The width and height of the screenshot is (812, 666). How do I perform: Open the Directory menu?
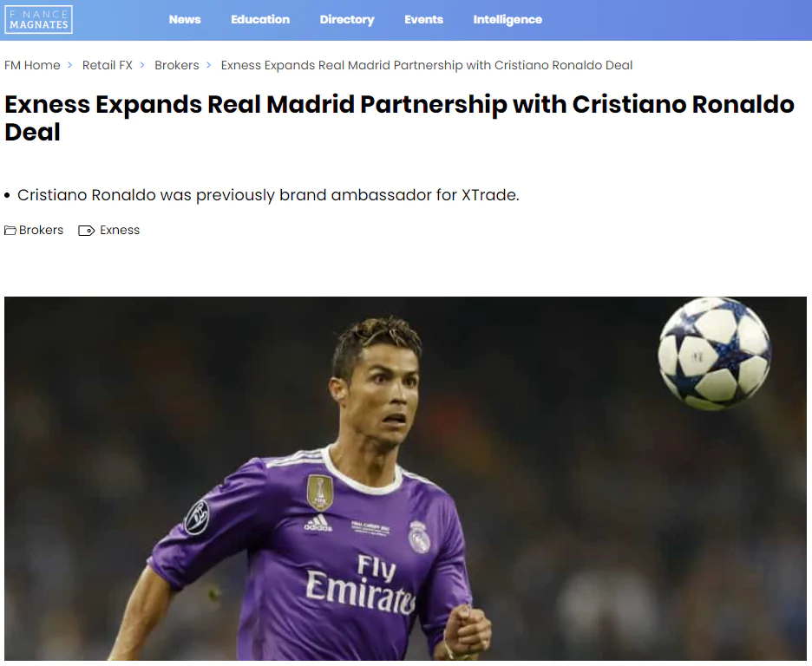coord(347,20)
